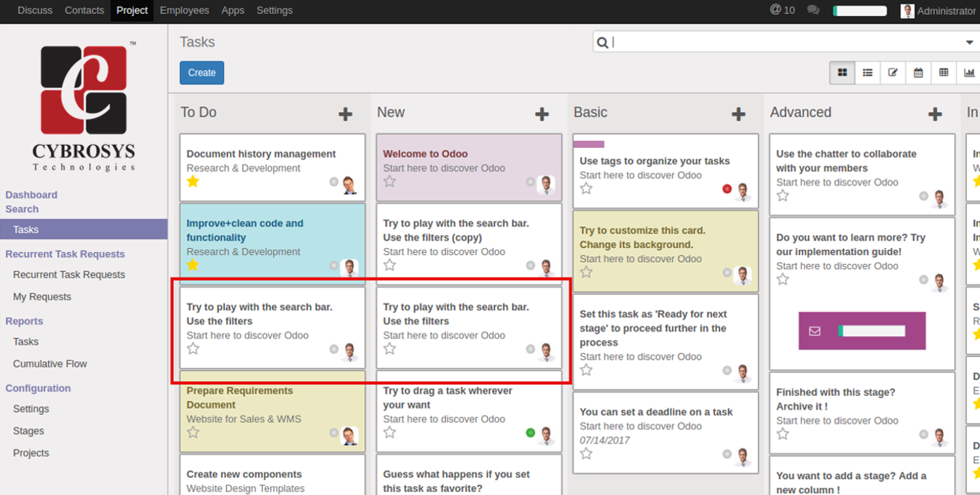The height and width of the screenshot is (495, 980).
Task: Select highlighted Tasks item in sidebar
Action: 84,229
